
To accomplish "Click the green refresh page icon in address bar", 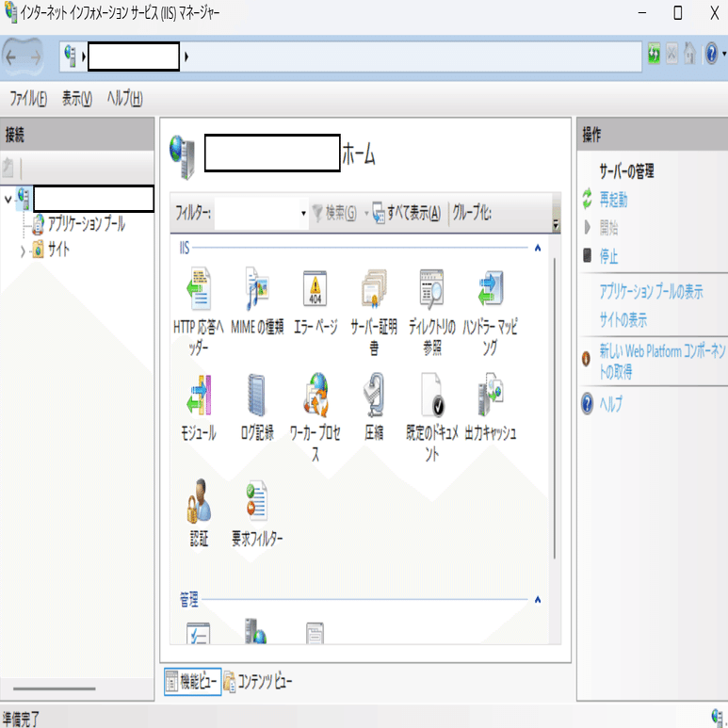I will click(654, 55).
